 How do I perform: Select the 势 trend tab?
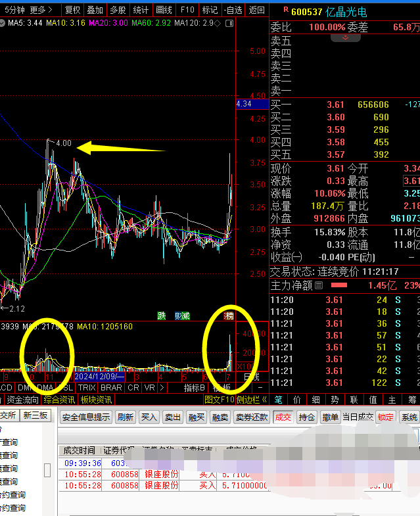click(x=335, y=400)
